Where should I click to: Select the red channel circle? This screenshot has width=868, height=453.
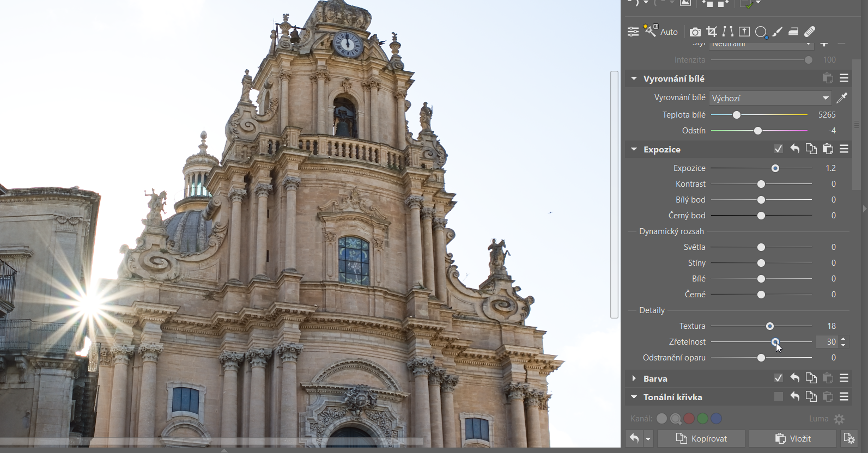(x=689, y=419)
